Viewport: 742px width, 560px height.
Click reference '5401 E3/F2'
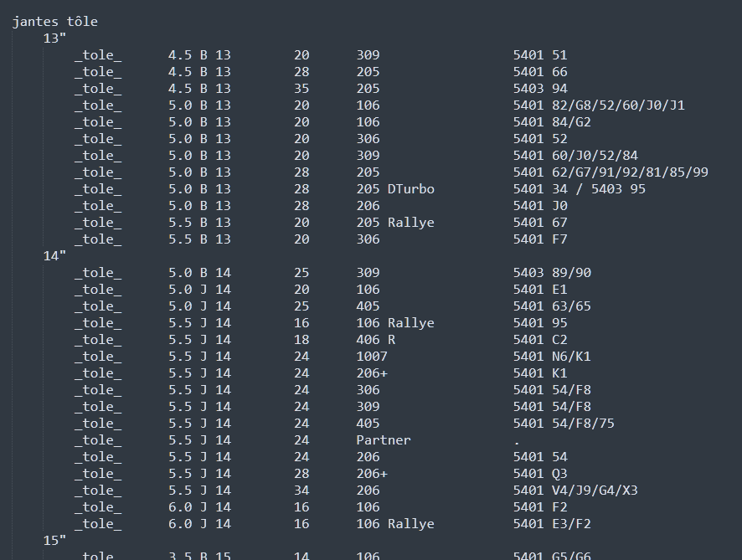tap(552, 524)
